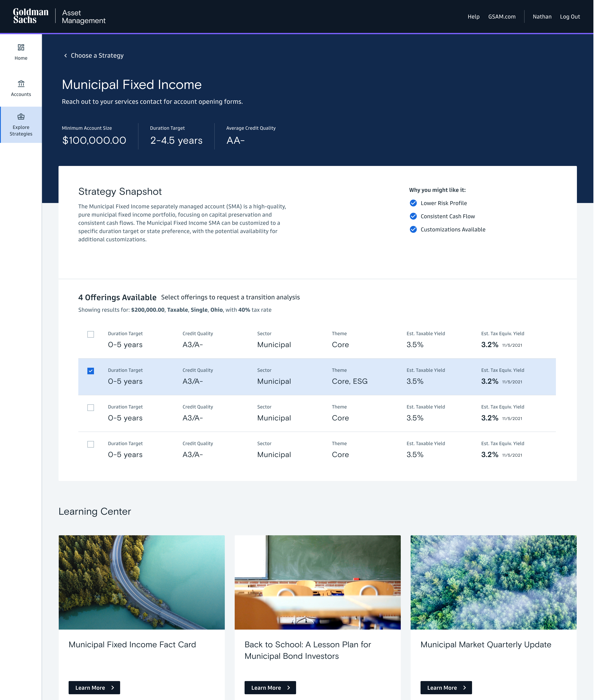Select the last offering row checkbox
This screenshot has height=700, width=600.
[91, 444]
